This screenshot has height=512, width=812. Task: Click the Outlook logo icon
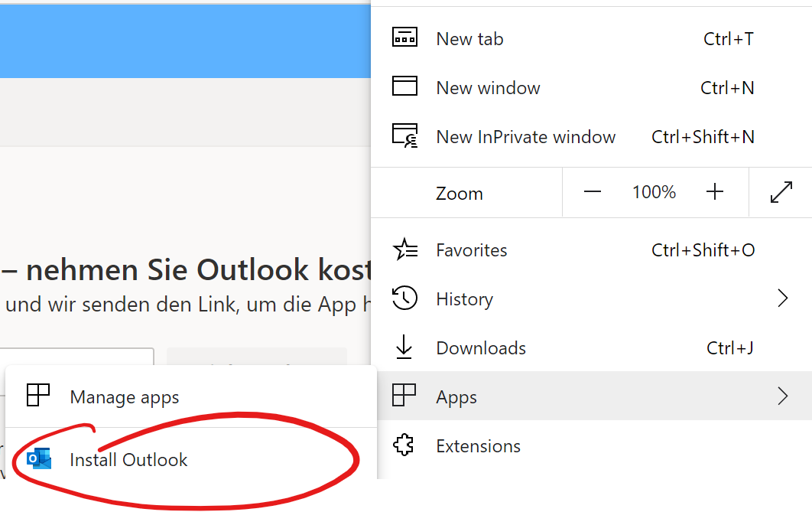pos(39,458)
